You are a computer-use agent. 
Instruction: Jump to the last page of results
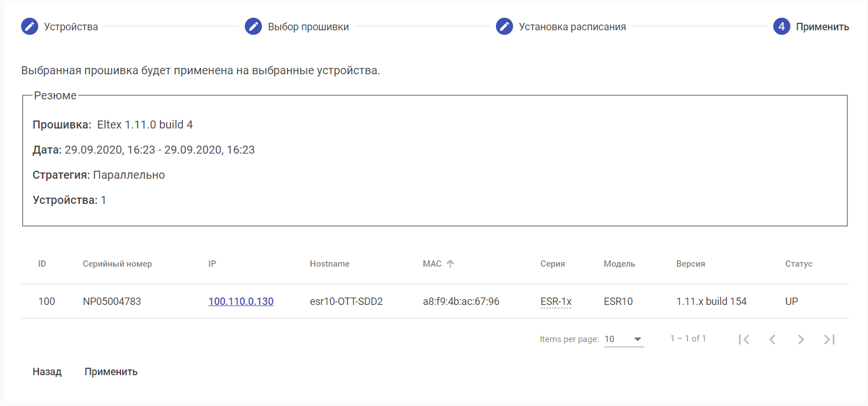tap(829, 339)
